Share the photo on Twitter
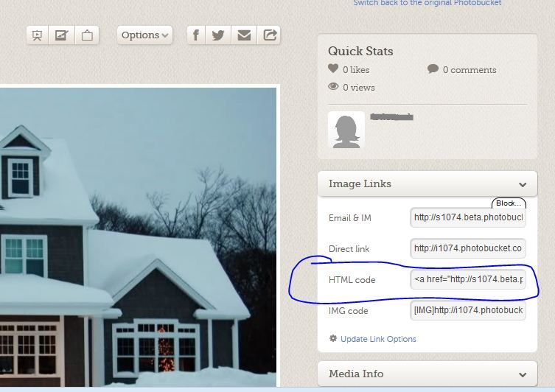 [x=218, y=35]
